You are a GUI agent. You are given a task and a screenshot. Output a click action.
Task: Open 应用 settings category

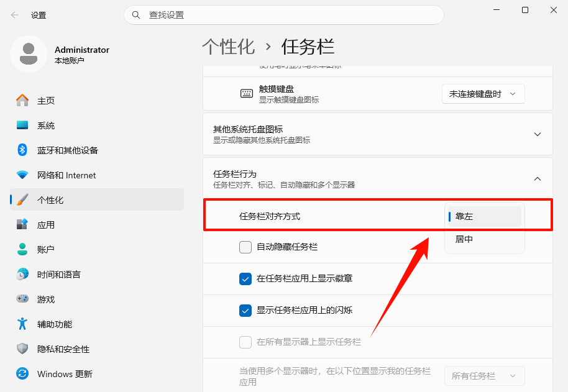coord(97,224)
